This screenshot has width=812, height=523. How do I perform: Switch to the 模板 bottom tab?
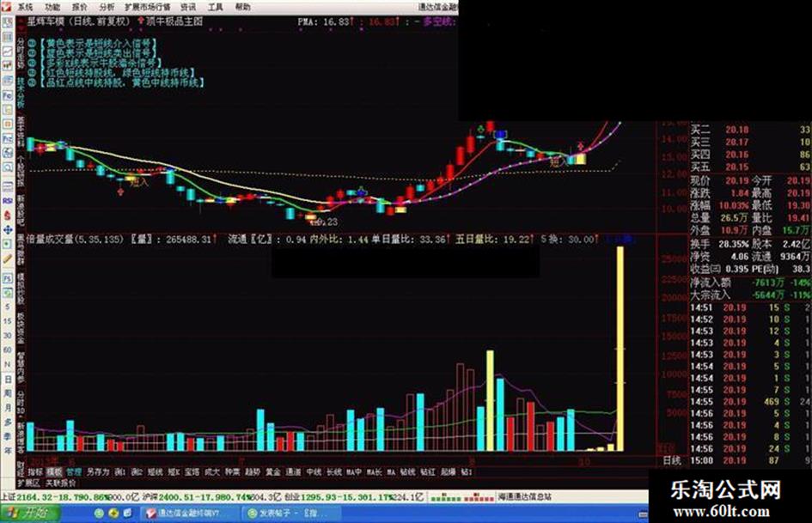click(54, 472)
